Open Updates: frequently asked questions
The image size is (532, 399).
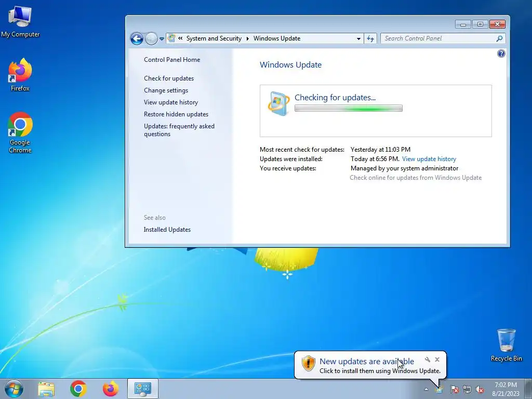click(x=179, y=130)
